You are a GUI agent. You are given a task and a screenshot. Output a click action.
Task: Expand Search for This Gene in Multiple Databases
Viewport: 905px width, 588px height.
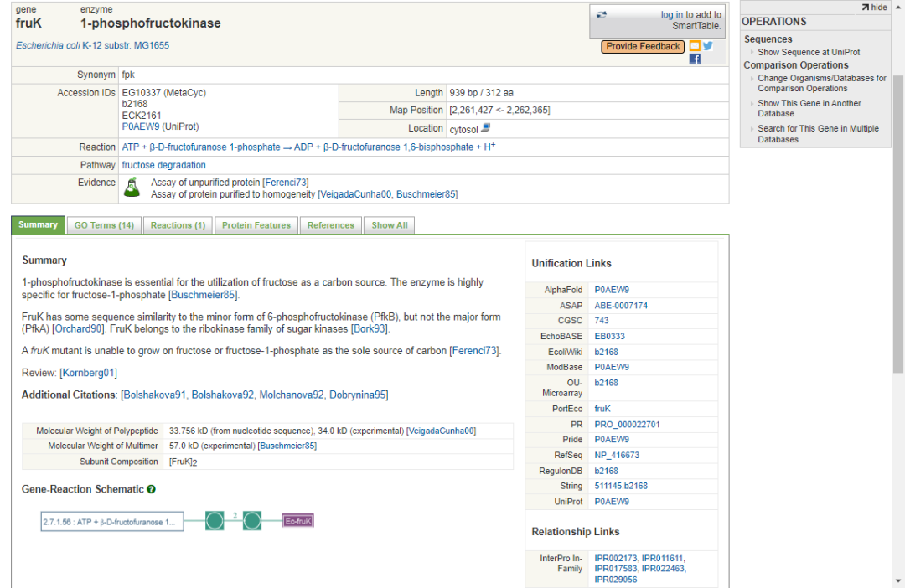[818, 134]
